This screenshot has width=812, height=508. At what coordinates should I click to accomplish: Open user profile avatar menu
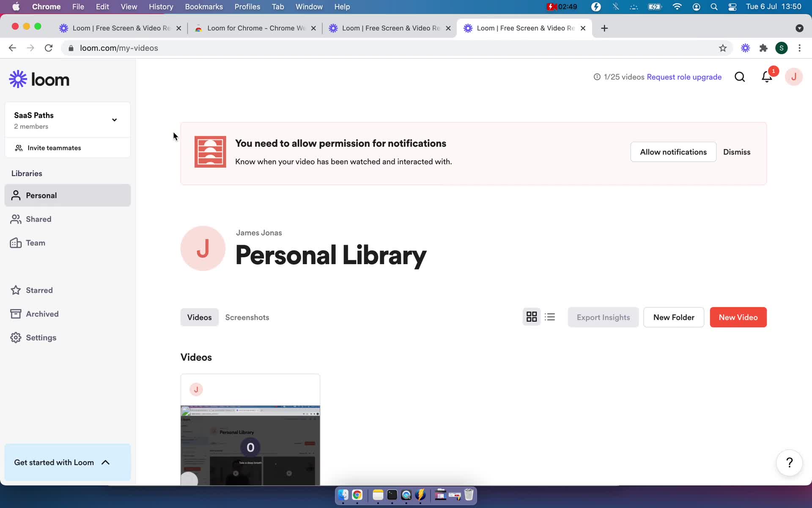pyautogui.click(x=793, y=77)
